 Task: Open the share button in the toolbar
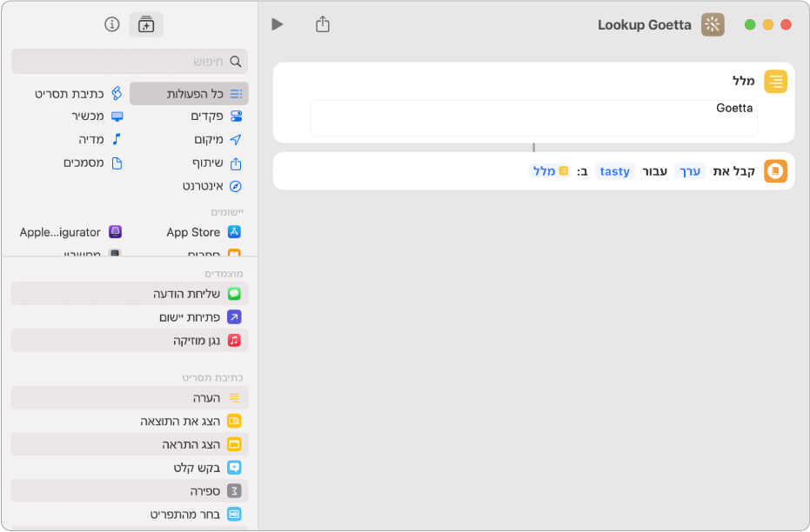pos(322,24)
